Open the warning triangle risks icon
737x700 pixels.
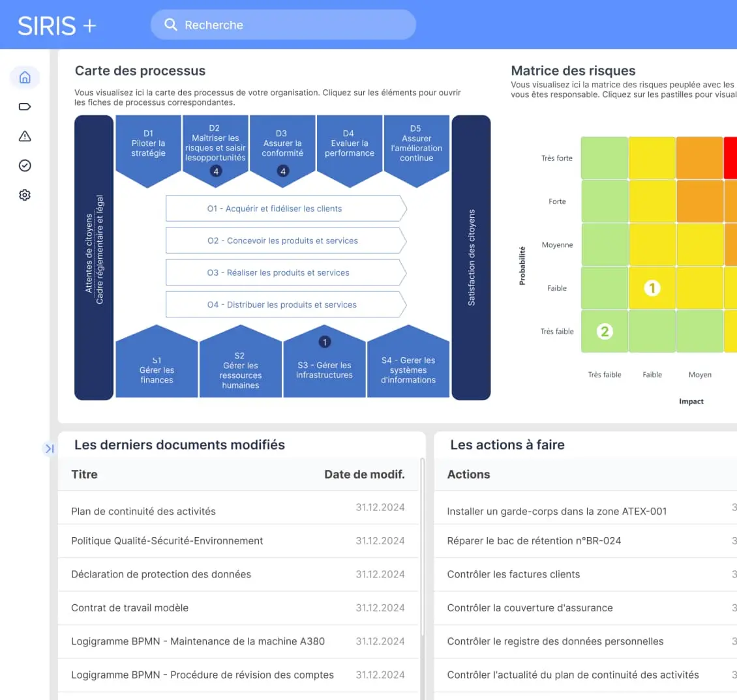point(25,136)
